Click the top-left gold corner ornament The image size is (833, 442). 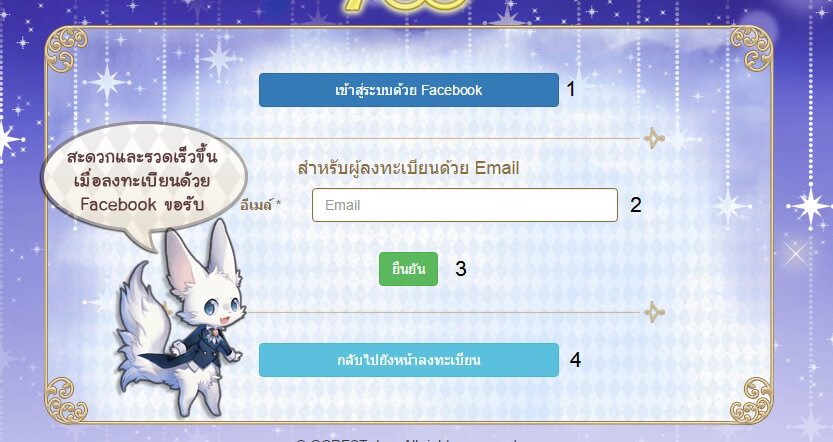(66, 49)
